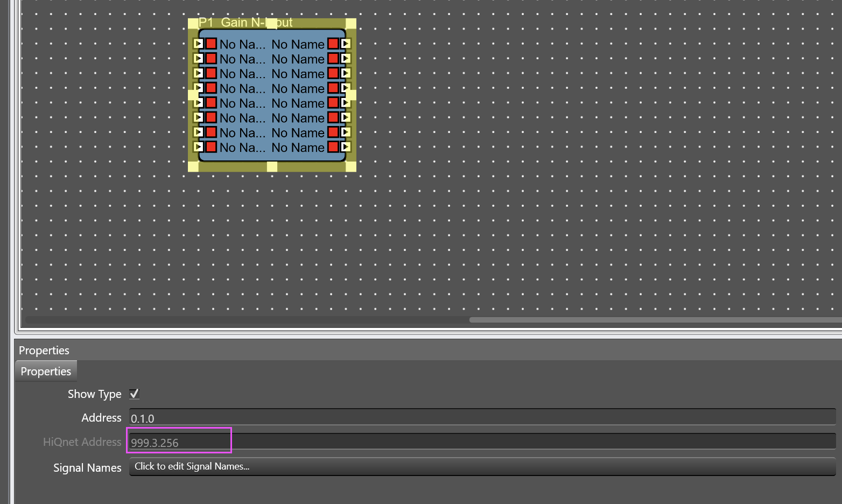Click the HiQnet Address field
842x504 pixels.
coord(482,442)
